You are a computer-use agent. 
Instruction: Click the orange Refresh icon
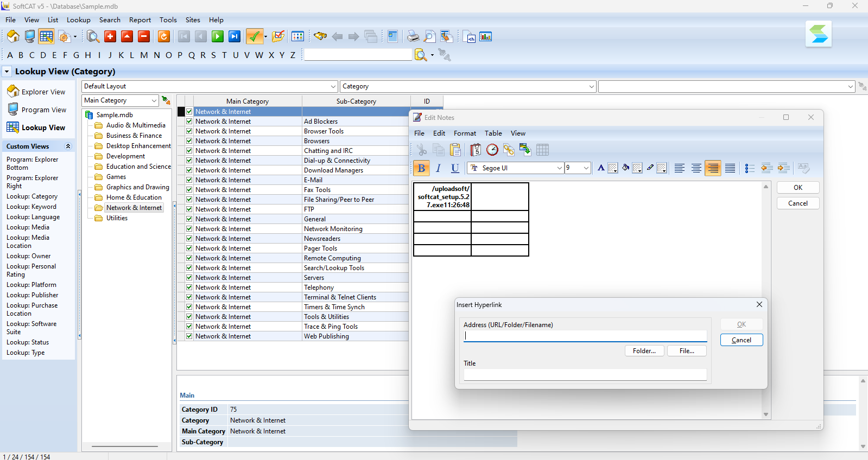(164, 36)
